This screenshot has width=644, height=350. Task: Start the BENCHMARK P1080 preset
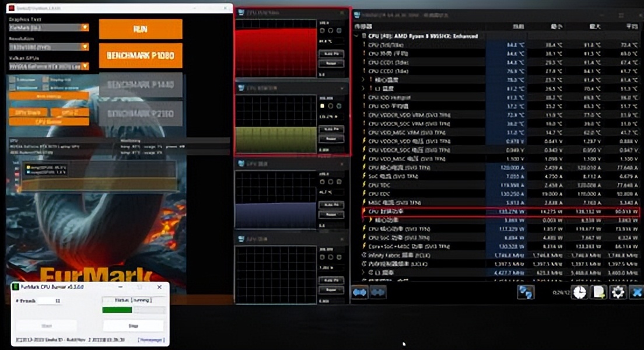point(141,55)
